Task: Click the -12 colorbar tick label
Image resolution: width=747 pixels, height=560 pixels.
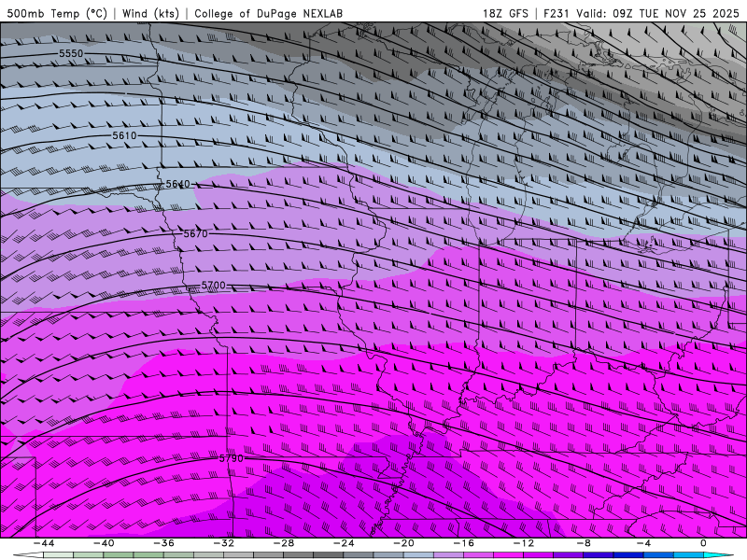Action: pyautogui.click(x=524, y=543)
